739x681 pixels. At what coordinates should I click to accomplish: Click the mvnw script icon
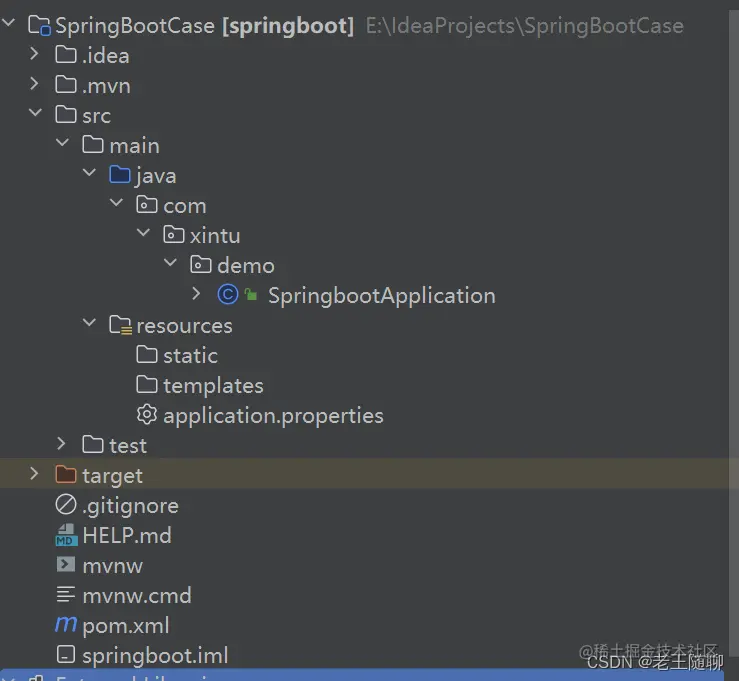click(66, 565)
